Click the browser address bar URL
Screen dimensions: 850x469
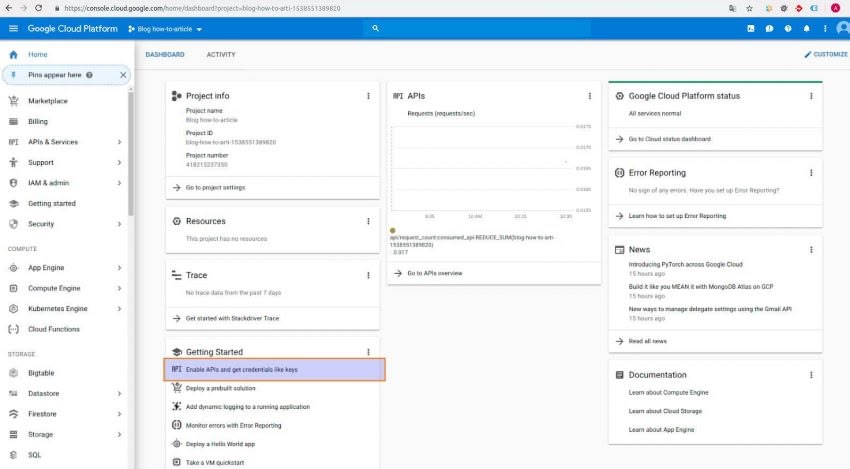[x=202, y=9]
